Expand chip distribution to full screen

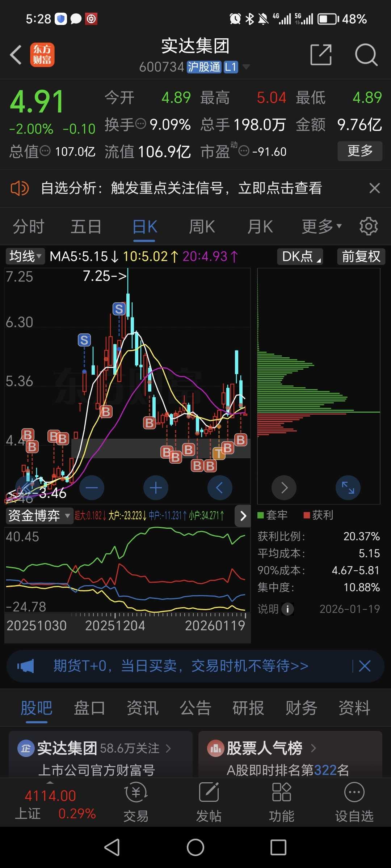348,488
